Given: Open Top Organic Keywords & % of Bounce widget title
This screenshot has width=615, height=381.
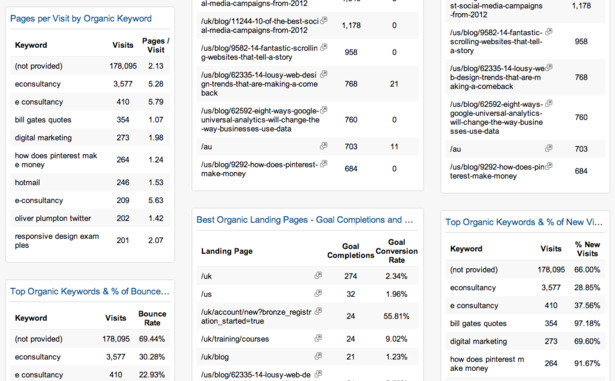Looking at the screenshot, I should pos(90,291).
